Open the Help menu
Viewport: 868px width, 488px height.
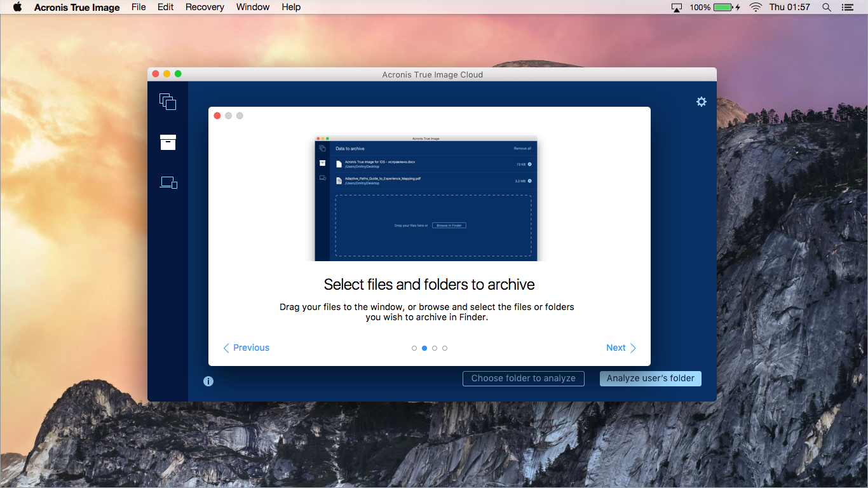291,7
